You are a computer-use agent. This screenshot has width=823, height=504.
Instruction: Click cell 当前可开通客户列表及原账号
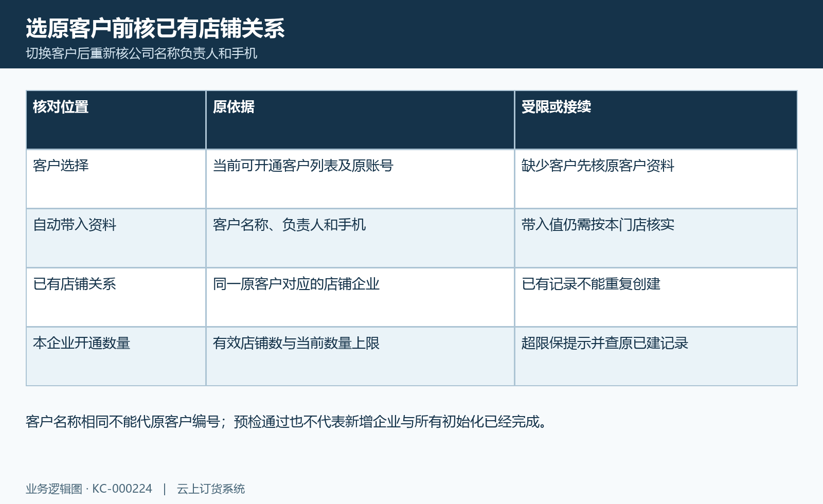[360, 179]
